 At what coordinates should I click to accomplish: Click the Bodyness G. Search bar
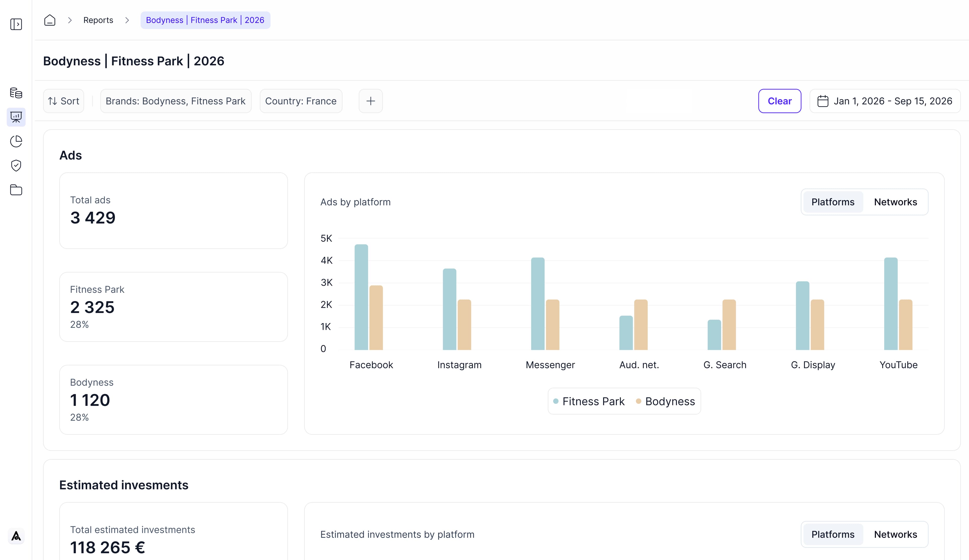729,325
